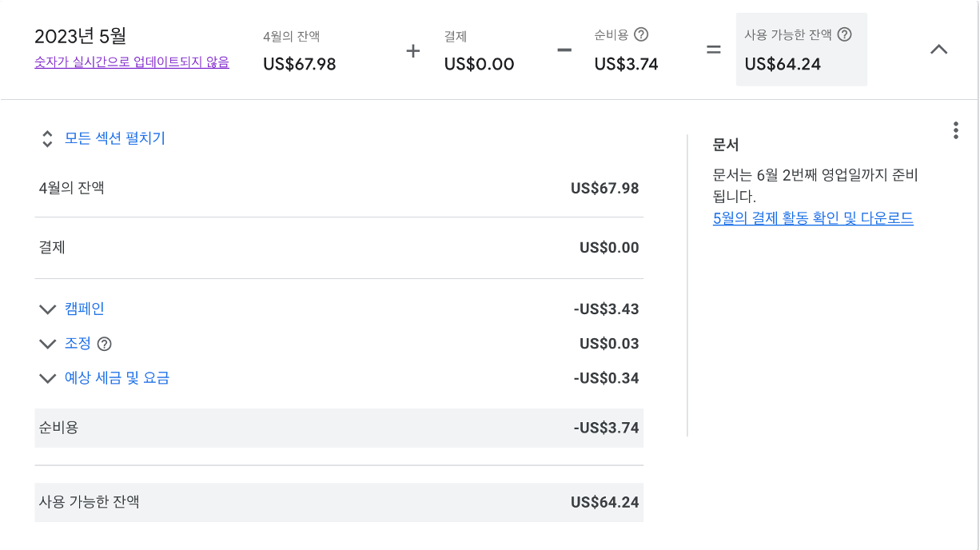Click help icon beside 사용 가능한 잔액 header
The width and height of the screenshot is (980, 550).
point(844,34)
